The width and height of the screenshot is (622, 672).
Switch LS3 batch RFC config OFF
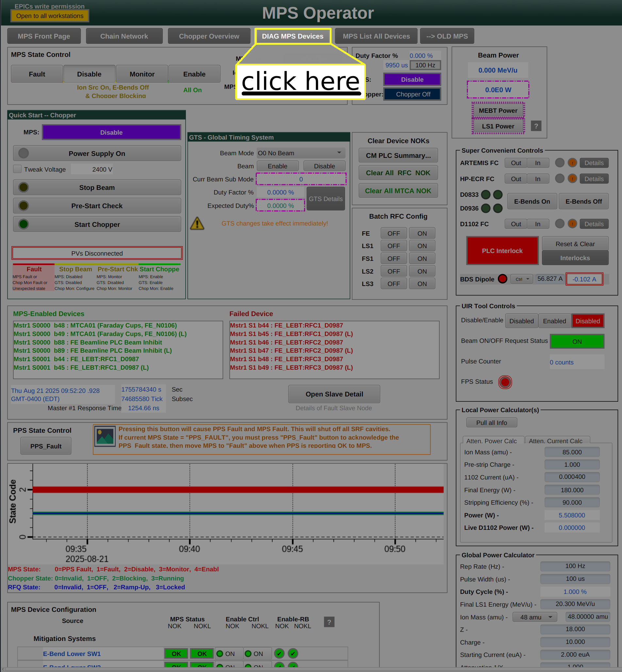click(x=393, y=284)
